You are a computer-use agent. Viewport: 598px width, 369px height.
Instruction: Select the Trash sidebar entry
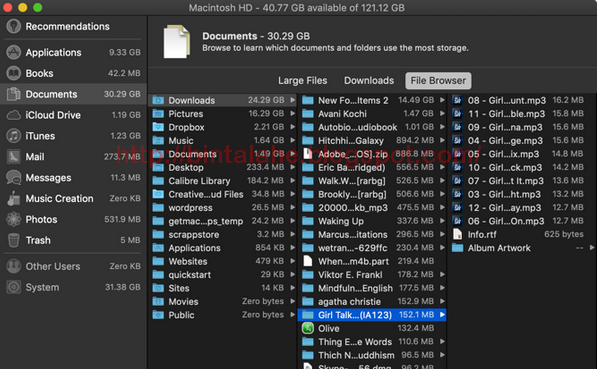tap(73, 240)
